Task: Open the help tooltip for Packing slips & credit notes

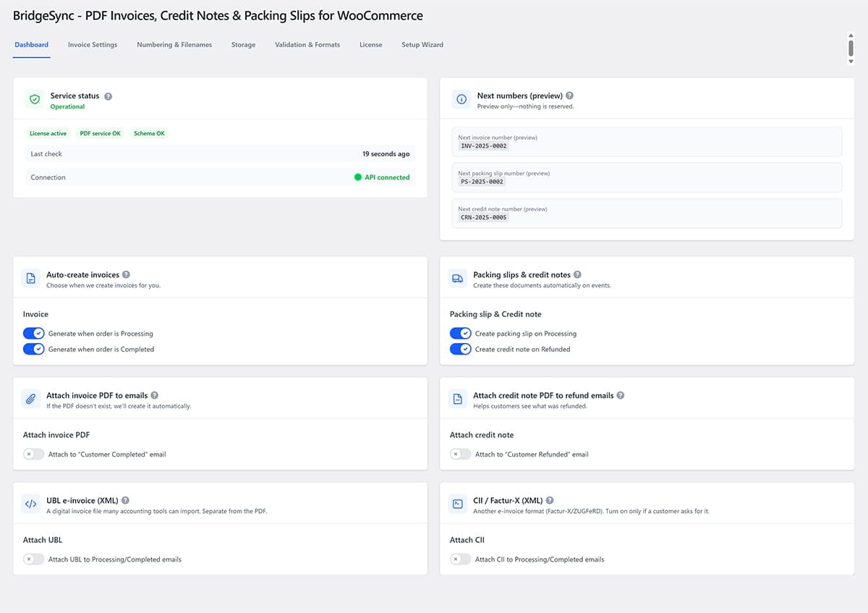Action: click(576, 275)
